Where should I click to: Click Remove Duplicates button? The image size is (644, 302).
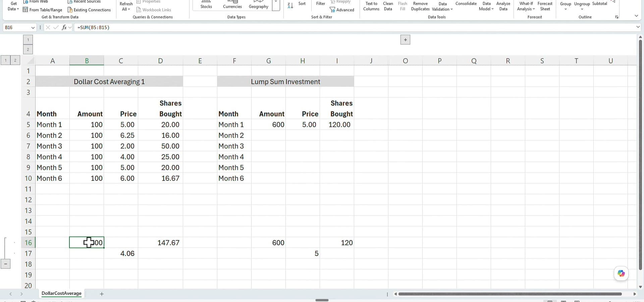pyautogui.click(x=420, y=6)
